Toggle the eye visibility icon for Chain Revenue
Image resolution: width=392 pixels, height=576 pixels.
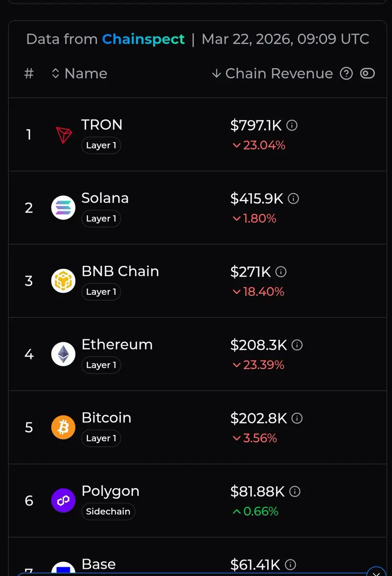click(x=368, y=73)
